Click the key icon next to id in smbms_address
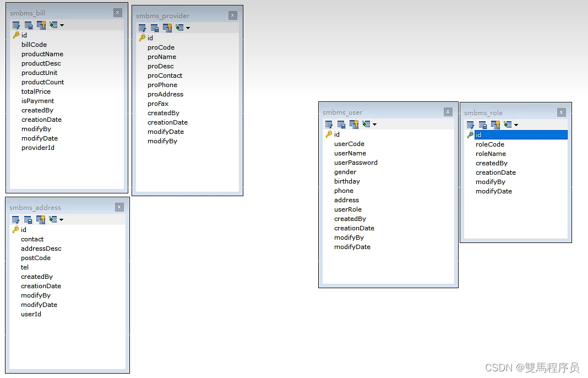The height and width of the screenshot is (378, 588). coord(15,229)
